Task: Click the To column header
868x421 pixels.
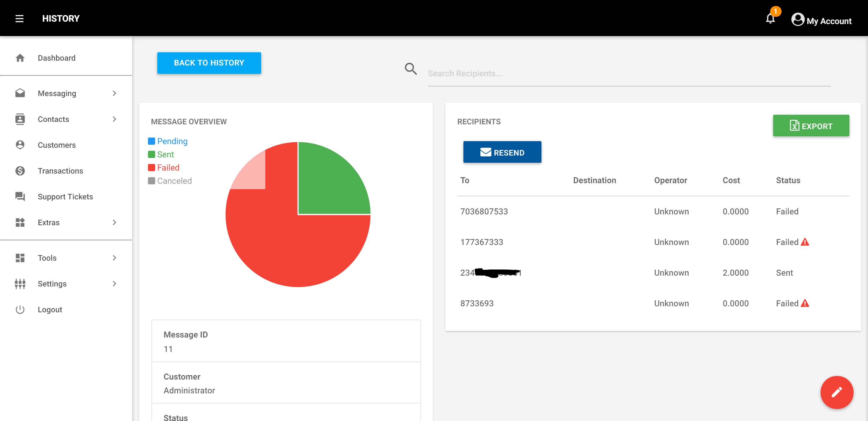Action: tap(465, 180)
